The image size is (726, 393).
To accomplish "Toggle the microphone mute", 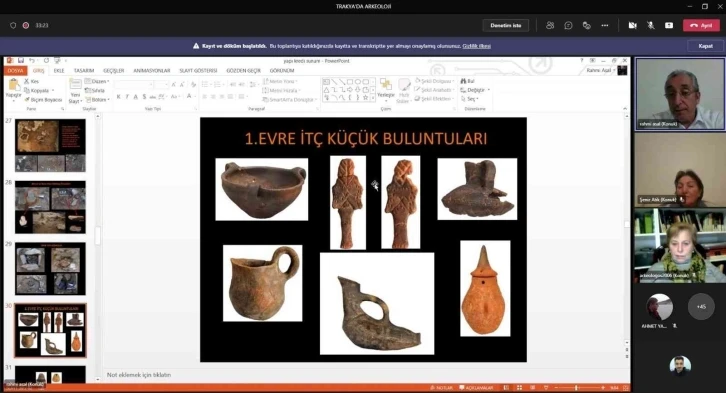I will (651, 25).
